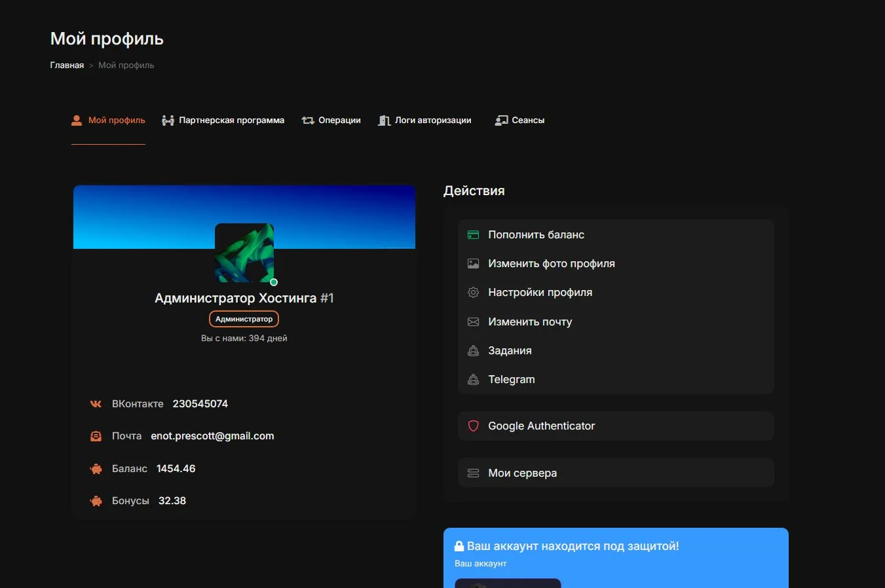Click the VK logo icon
The image size is (885, 588).
coord(96,404)
